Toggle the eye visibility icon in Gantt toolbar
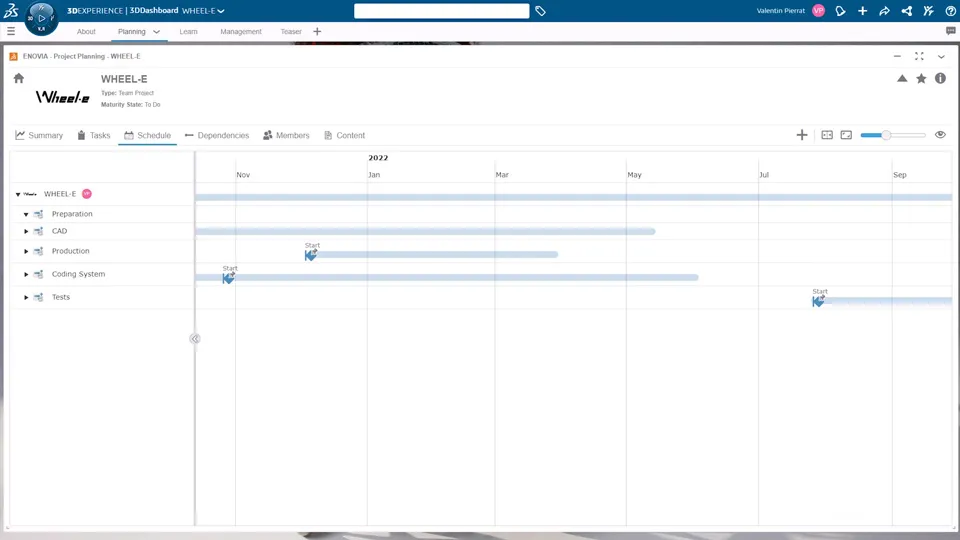The width and height of the screenshot is (960, 540). 940,135
